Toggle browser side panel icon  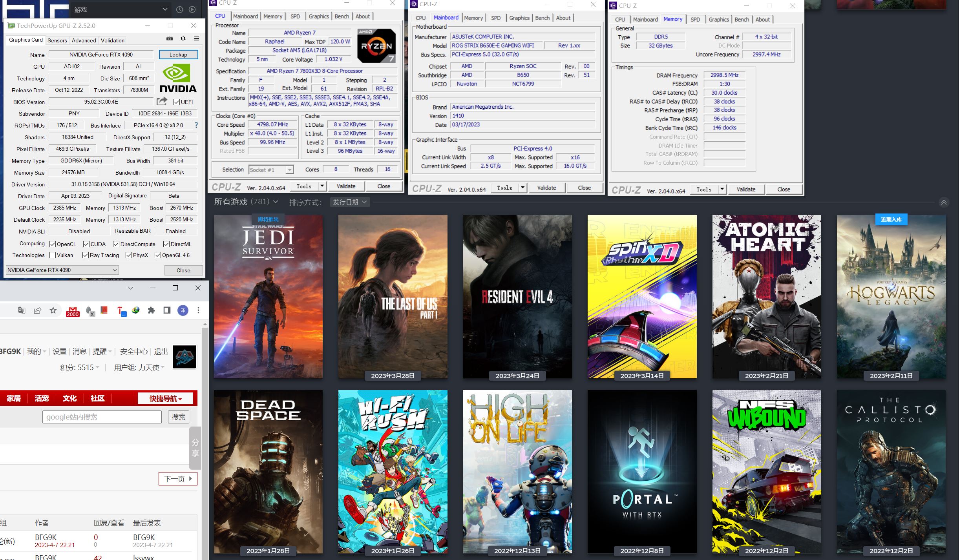tap(167, 310)
